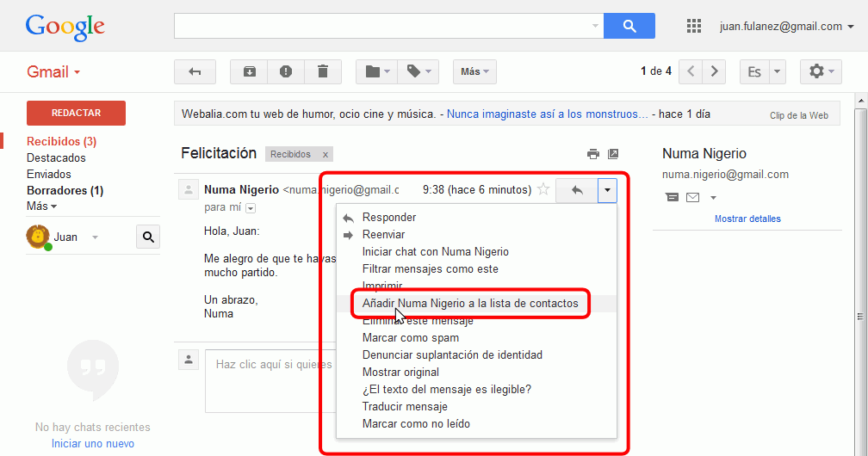
Task: Report spam using exclamation icon
Action: click(x=286, y=71)
